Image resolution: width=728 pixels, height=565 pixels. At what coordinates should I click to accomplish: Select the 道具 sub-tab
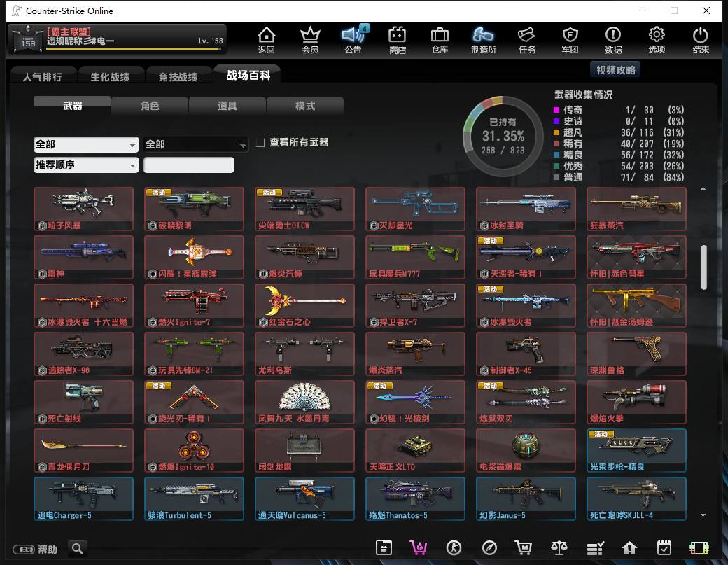point(227,106)
